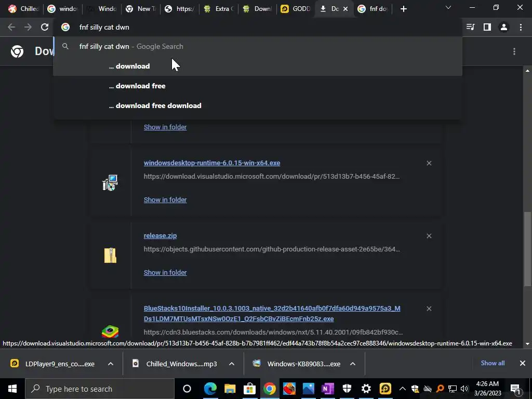Open Settings gear from taskbar
Image resolution: width=532 pixels, height=399 pixels.
coord(366,389)
